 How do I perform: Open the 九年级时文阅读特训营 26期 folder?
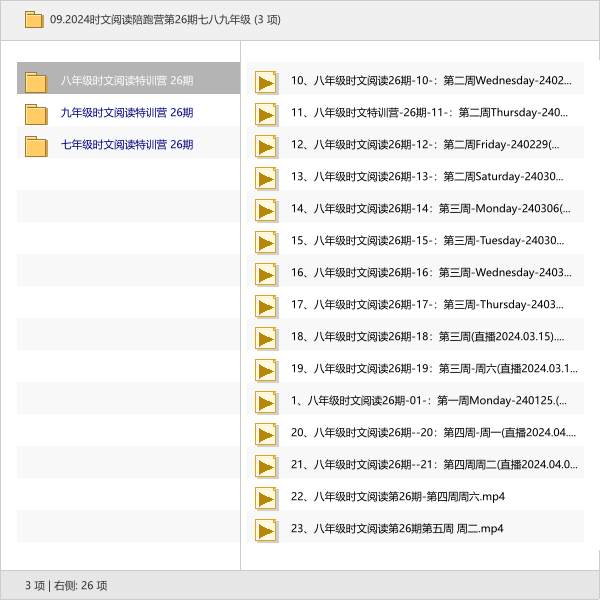[x=126, y=113]
